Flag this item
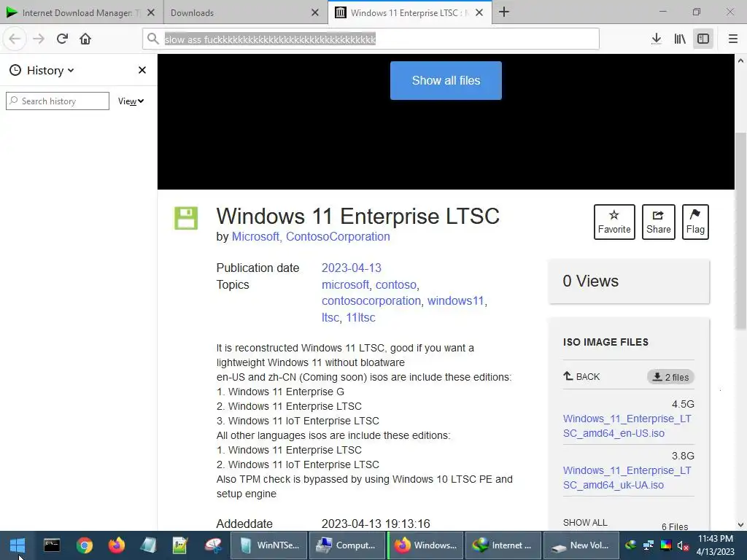Image resolution: width=747 pixels, height=560 pixels. (x=695, y=222)
